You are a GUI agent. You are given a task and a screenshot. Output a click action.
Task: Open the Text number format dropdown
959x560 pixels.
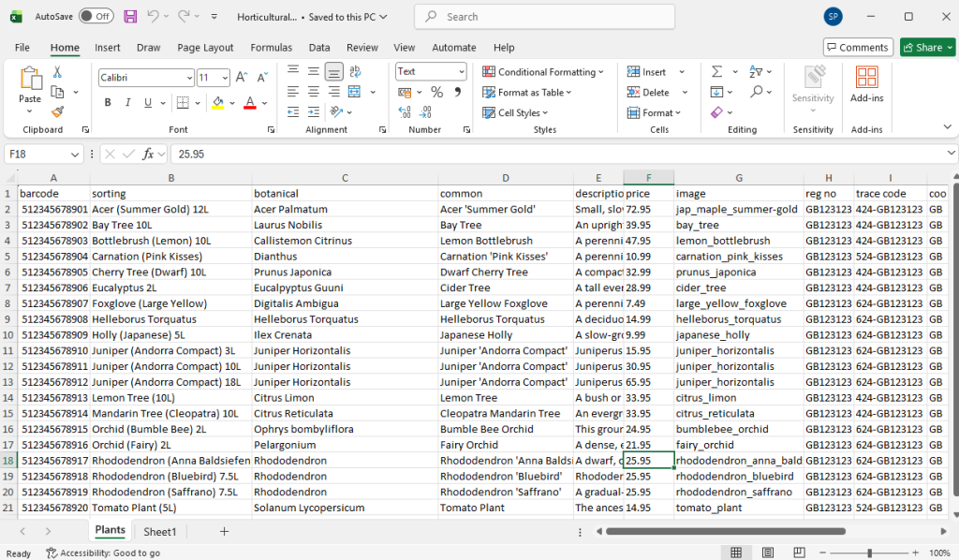461,71
